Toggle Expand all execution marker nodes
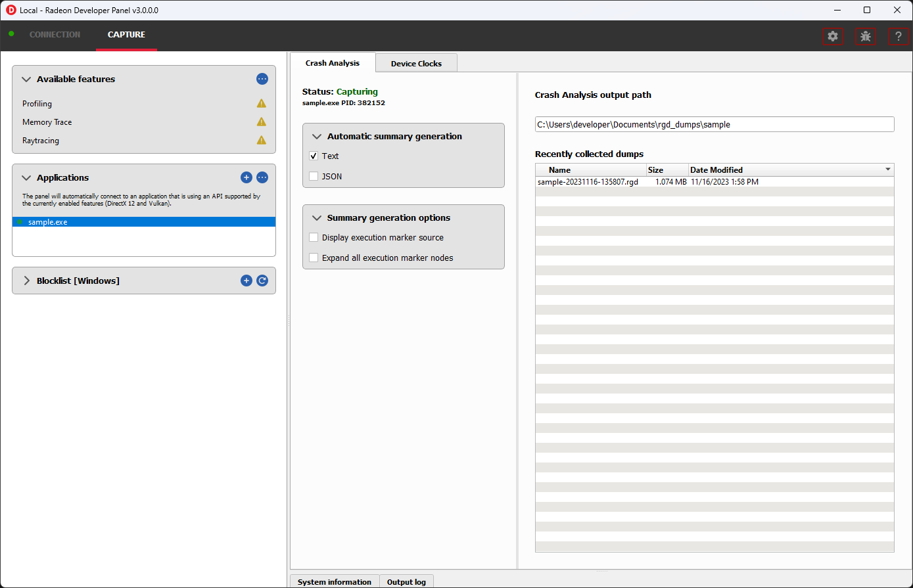Screen dimensions: 913x588 point(314,258)
